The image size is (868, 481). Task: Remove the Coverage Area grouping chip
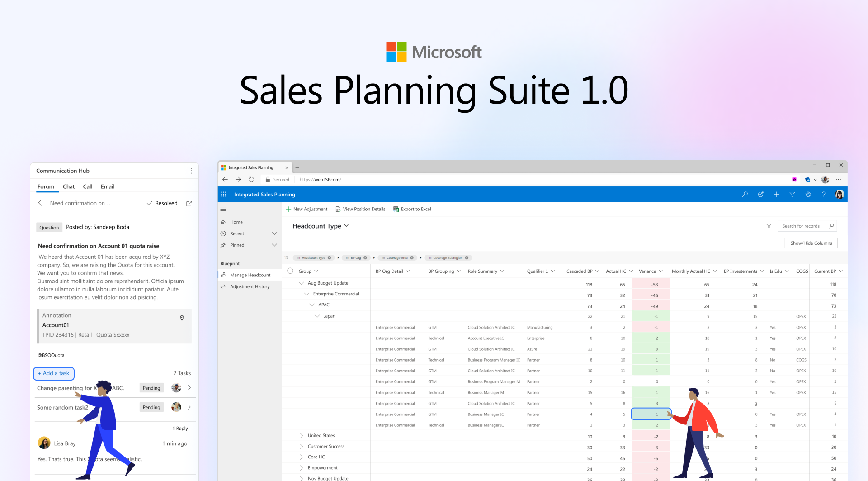click(x=412, y=258)
